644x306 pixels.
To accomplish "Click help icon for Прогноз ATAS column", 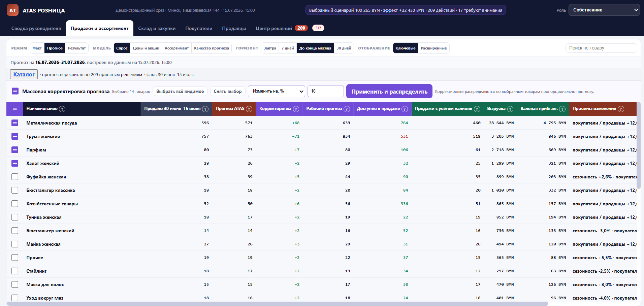I will click(249, 109).
